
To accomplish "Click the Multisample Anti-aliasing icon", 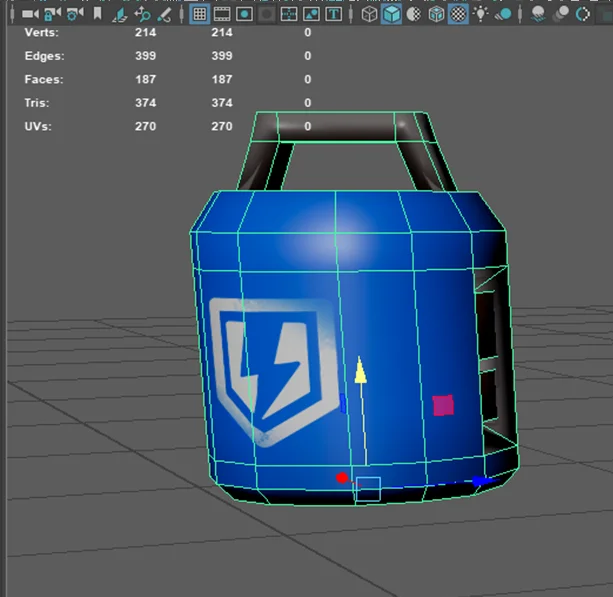I will point(583,14).
